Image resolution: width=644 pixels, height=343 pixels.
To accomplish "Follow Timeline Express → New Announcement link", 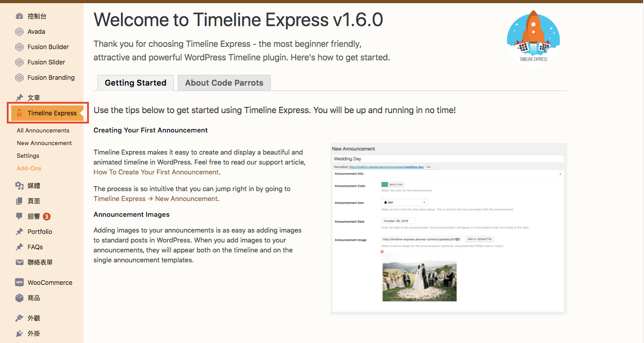I will coord(156,199).
